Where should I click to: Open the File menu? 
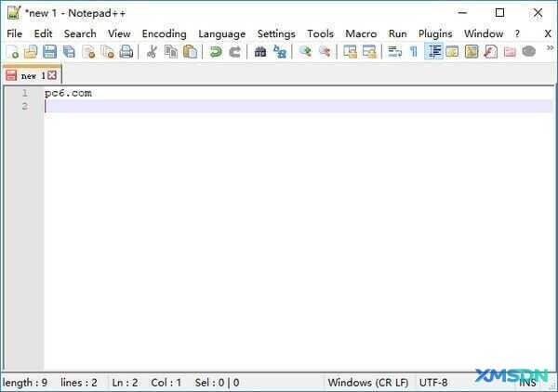pos(15,33)
